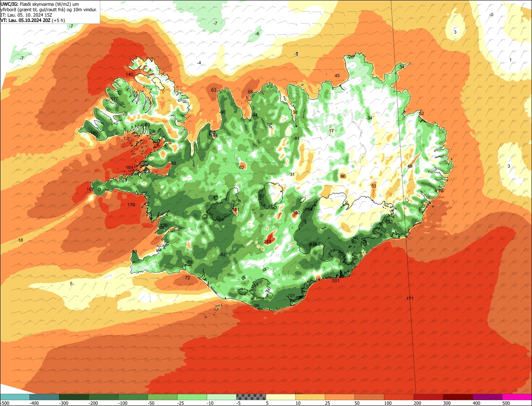Click the map value 140 in Westfjords
Screen dimensions: 532x406
point(130,74)
